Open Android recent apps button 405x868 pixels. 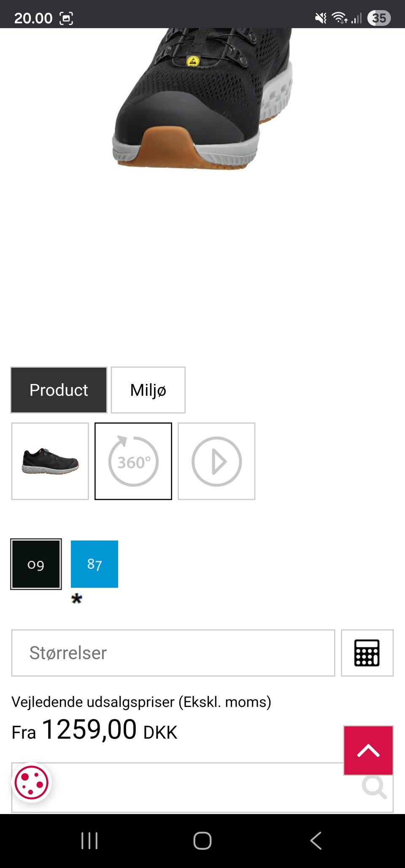pos(89,841)
